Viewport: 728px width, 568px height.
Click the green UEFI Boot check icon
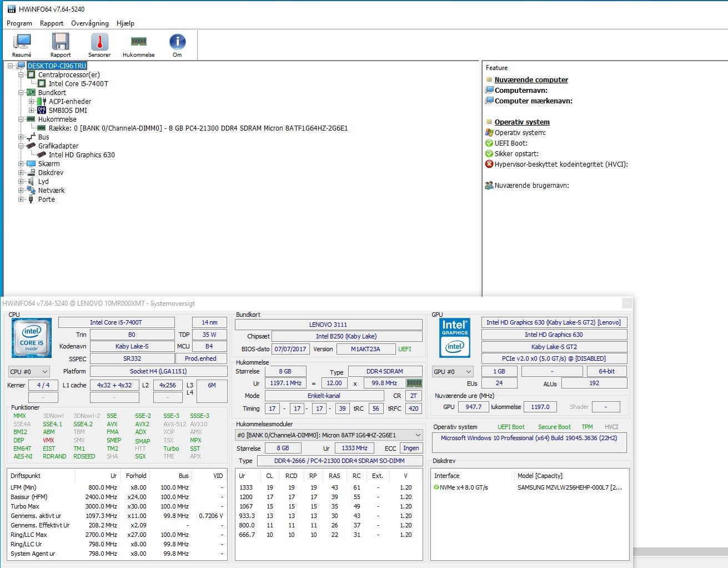coord(489,143)
